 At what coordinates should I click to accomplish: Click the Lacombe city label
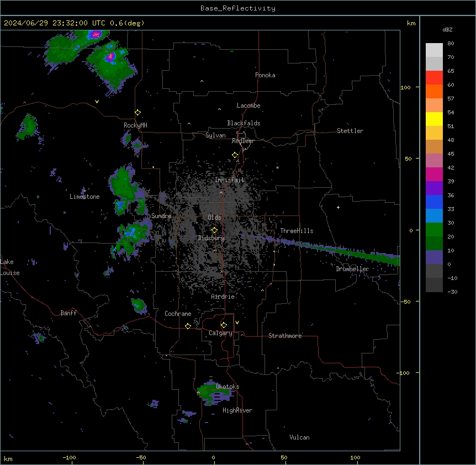[x=248, y=105]
